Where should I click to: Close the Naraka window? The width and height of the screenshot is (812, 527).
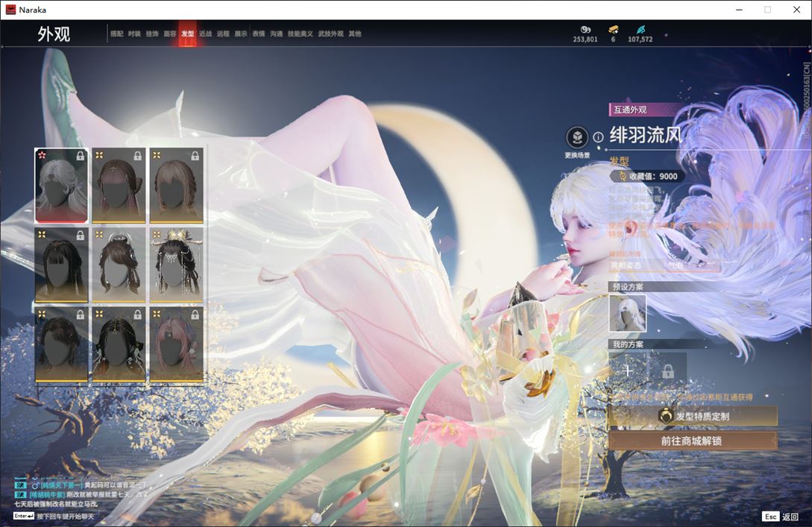coord(796,10)
